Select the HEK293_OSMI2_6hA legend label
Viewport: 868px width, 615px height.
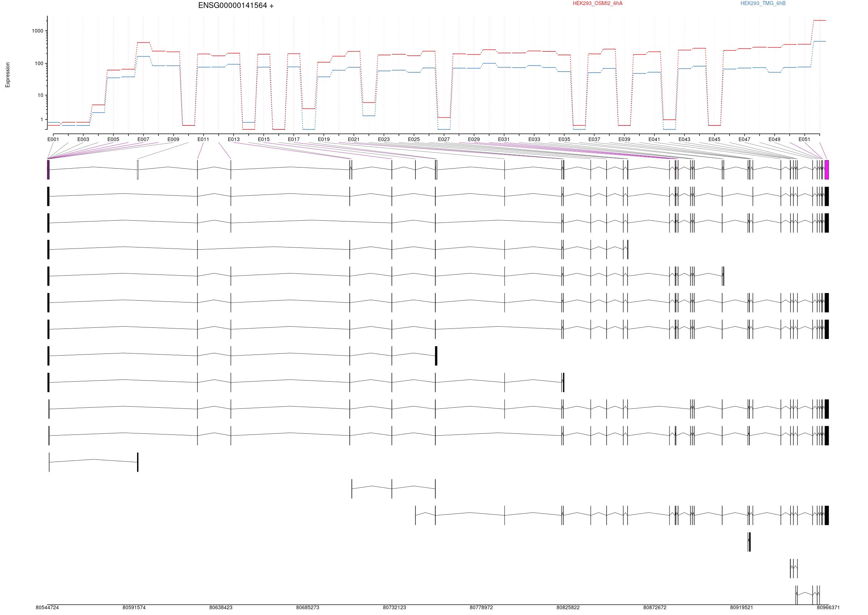[597, 3]
